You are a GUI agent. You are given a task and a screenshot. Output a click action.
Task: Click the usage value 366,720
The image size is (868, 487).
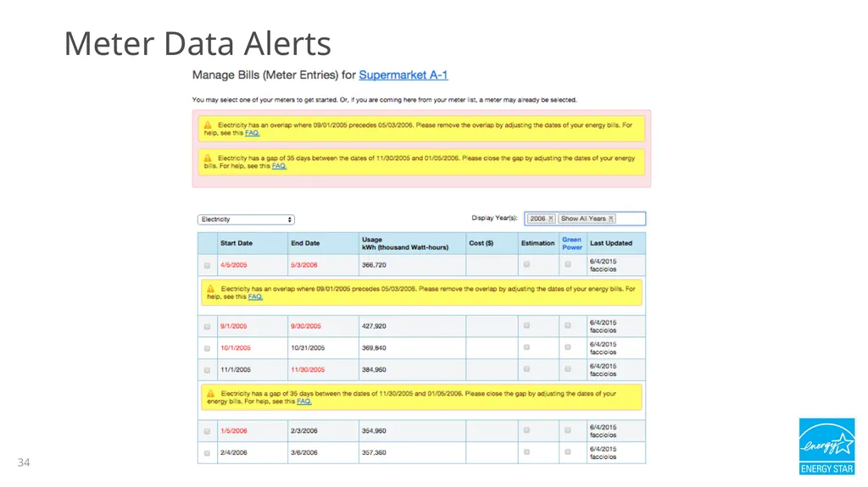[374, 265]
